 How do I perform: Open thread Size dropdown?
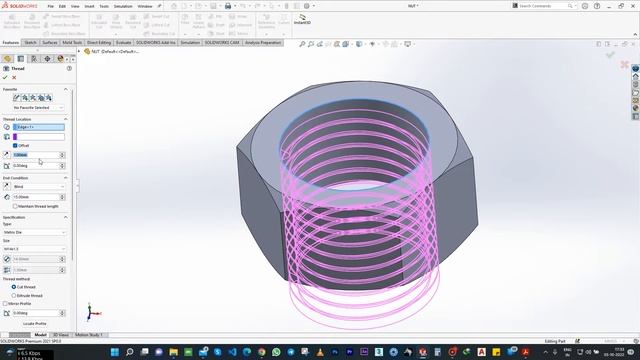pyautogui.click(x=34, y=249)
